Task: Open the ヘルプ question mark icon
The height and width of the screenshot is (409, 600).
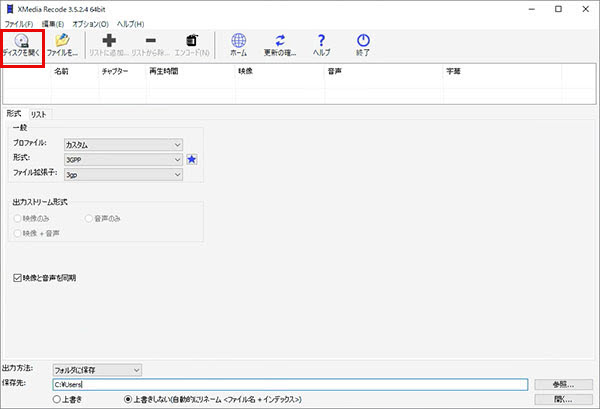Action: click(x=321, y=45)
